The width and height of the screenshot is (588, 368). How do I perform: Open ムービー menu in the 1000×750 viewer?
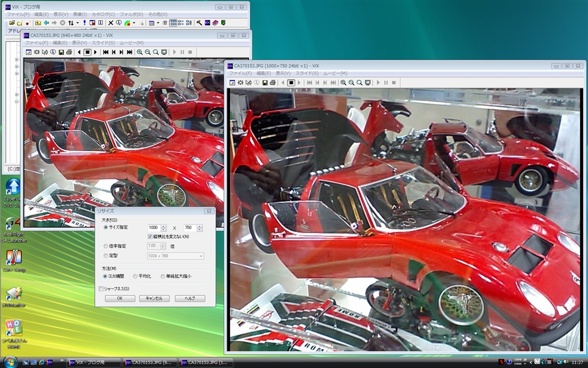(335, 73)
